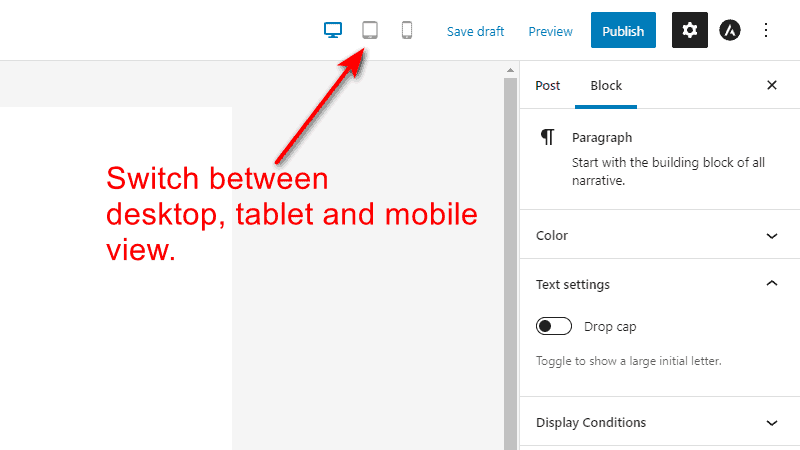Open the Astra settings icon

(x=730, y=30)
